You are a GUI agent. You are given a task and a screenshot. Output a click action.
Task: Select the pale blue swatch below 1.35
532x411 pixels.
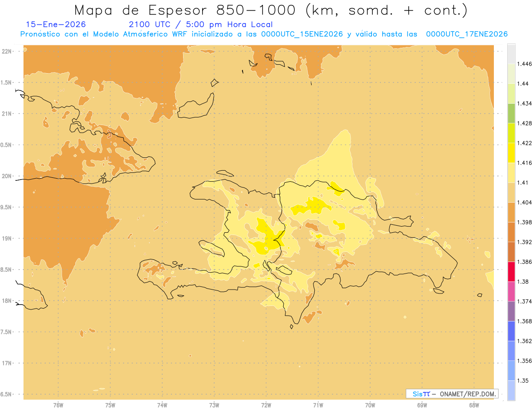point(511,390)
